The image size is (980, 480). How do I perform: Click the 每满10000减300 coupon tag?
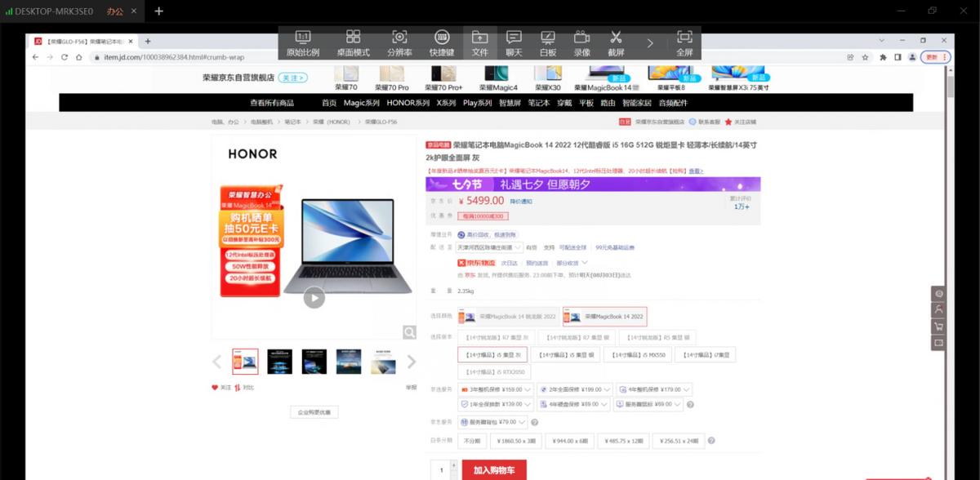coord(483,216)
